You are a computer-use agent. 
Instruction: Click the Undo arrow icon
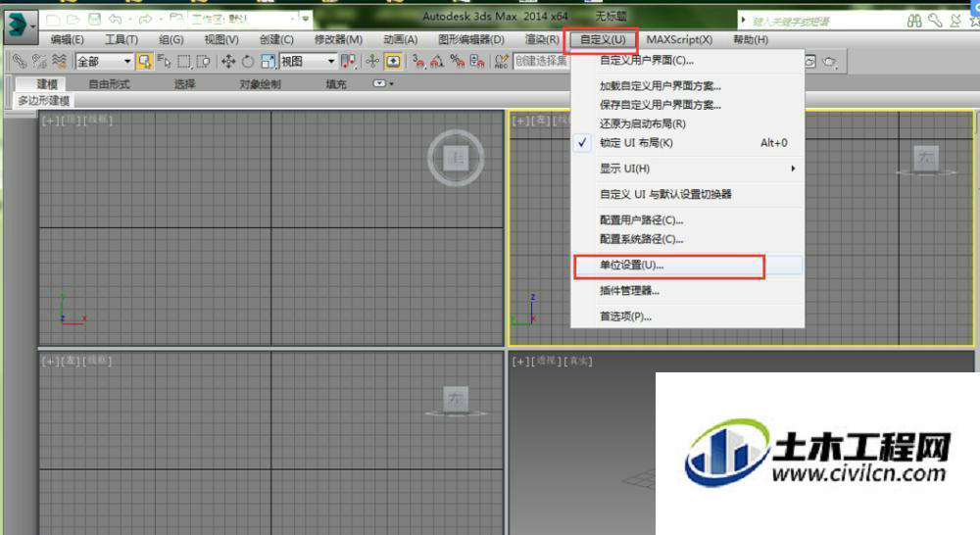point(115,20)
